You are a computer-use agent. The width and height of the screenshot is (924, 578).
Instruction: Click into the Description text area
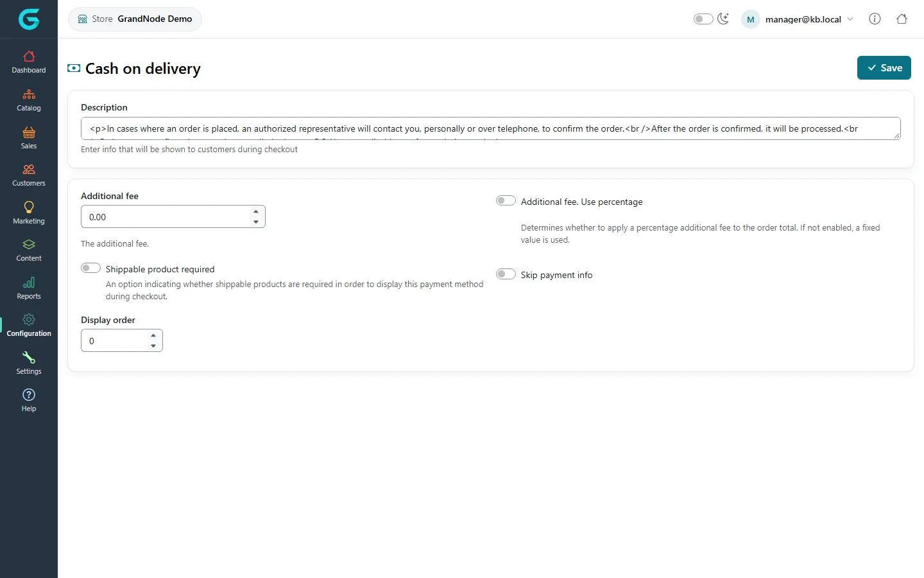pos(490,128)
